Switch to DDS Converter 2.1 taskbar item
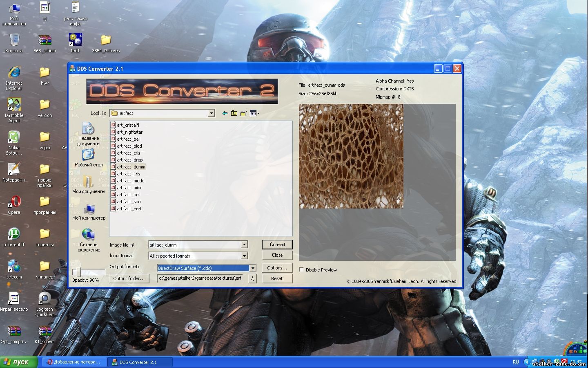Image resolution: width=588 pixels, height=368 pixels. 140,362
